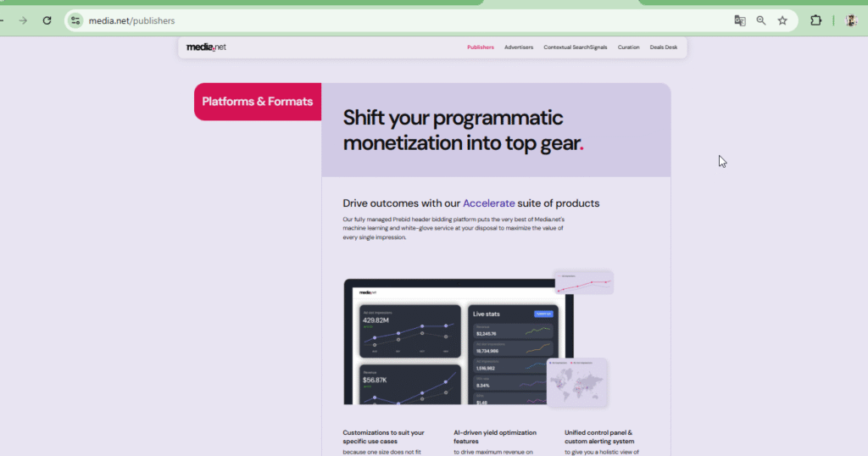Screen dimensions: 868x456
Task: Go to the Advertisers nav item
Action: click(x=519, y=47)
